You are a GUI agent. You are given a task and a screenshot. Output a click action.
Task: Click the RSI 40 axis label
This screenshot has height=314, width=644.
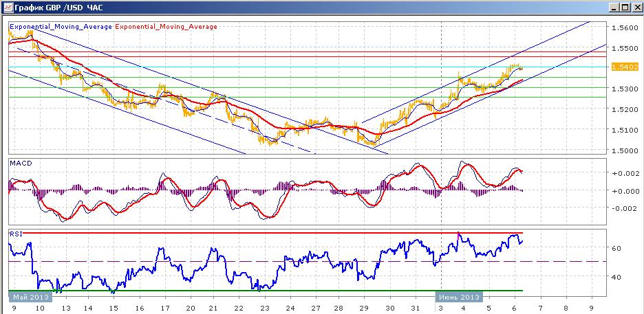tap(616, 277)
